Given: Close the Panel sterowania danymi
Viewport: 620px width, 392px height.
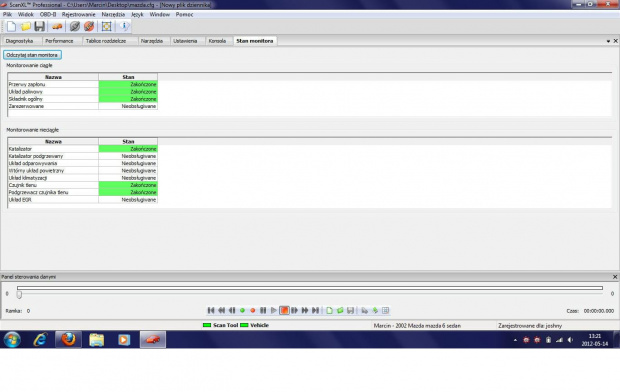Looking at the screenshot, I should (615, 277).
